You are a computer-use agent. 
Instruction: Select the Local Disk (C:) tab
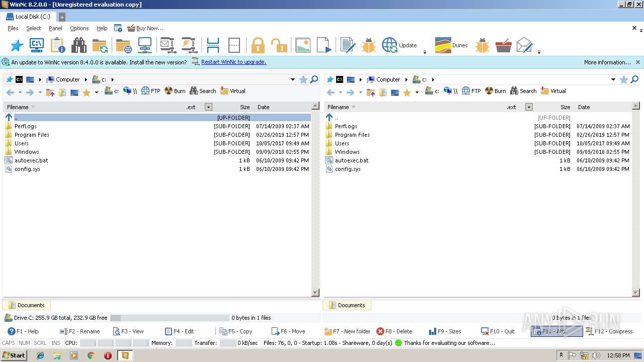(x=28, y=17)
